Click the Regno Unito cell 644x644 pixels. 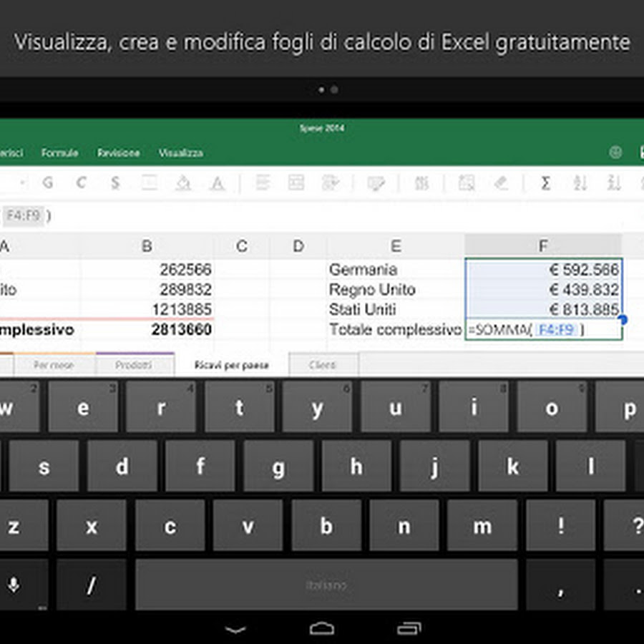coord(396,290)
